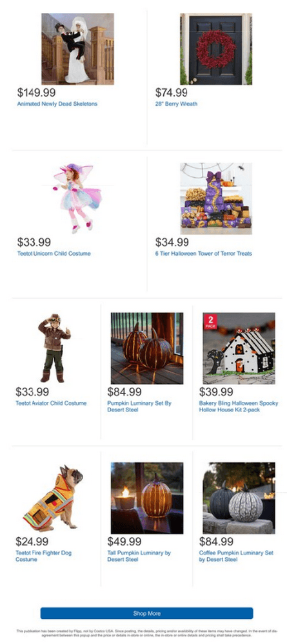Open the Teetot Aviator Child Costume link
This screenshot has height=644, width=287.
click(x=51, y=403)
